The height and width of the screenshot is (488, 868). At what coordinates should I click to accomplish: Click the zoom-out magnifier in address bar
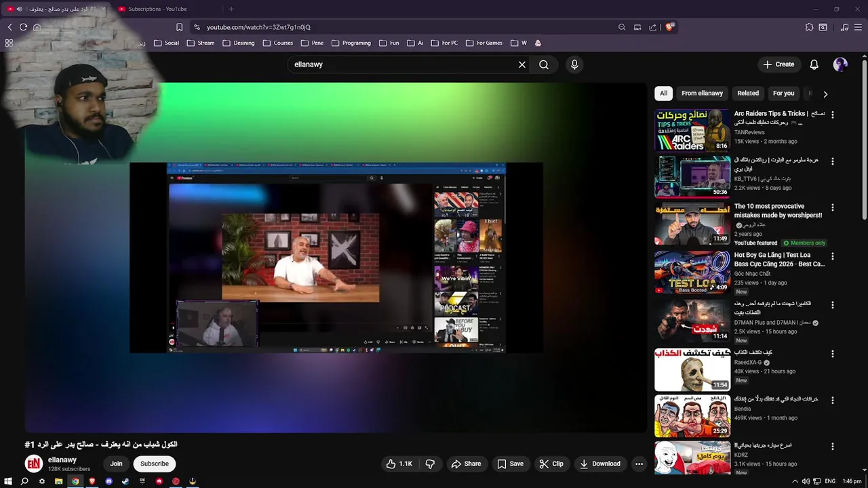pos(622,27)
